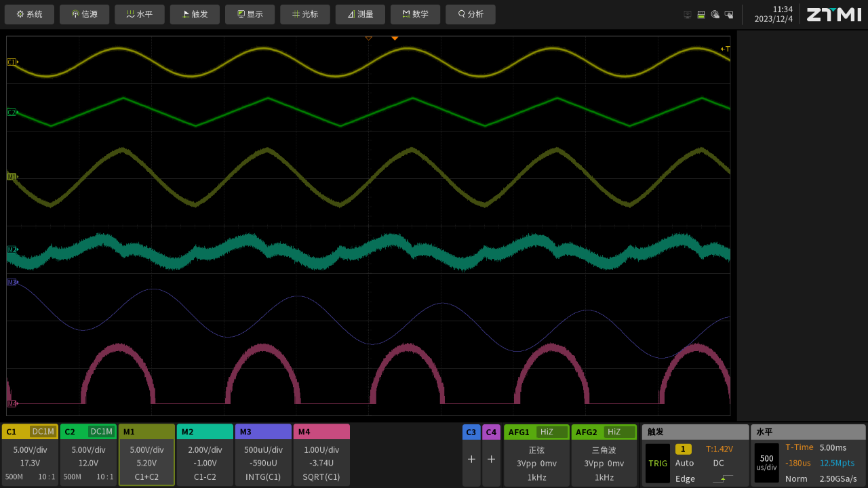Click the green USB storage status icon

click(x=701, y=14)
